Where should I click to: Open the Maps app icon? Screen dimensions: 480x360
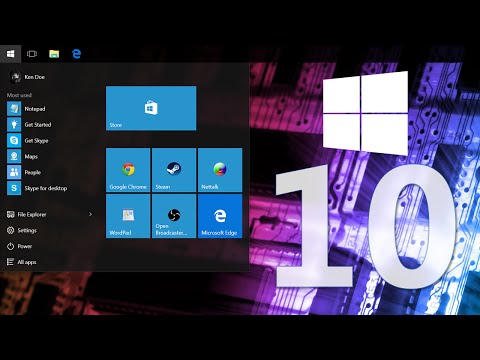coord(14,156)
